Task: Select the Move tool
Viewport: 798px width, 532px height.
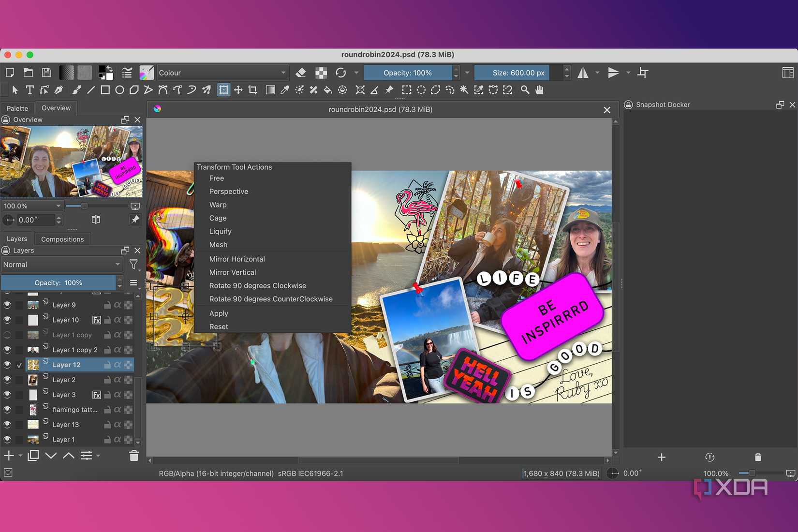Action: pos(238,90)
